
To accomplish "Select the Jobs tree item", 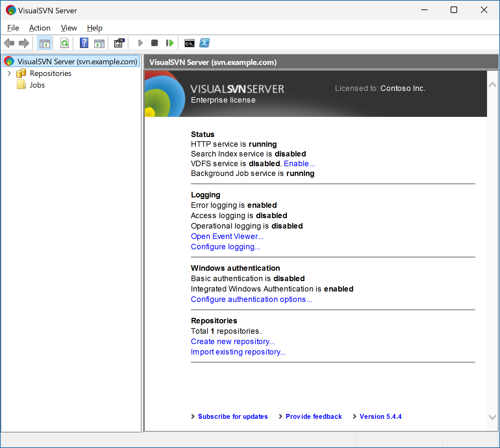I will 37,85.
